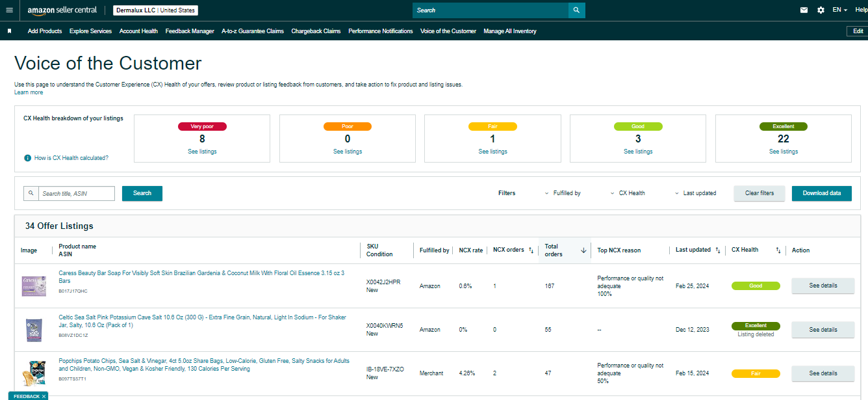Click 'Listing deleted' status text
868x400 pixels.
pos(756,334)
